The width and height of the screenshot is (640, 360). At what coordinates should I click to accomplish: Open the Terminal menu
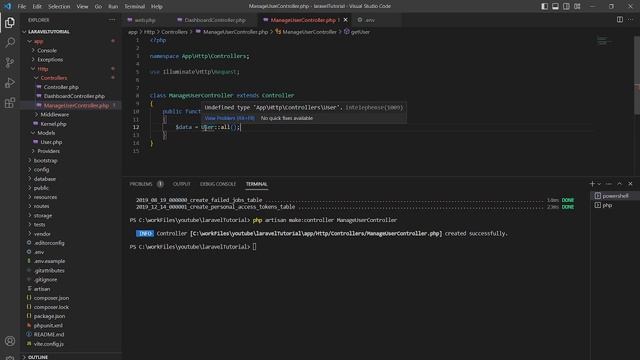click(x=135, y=7)
